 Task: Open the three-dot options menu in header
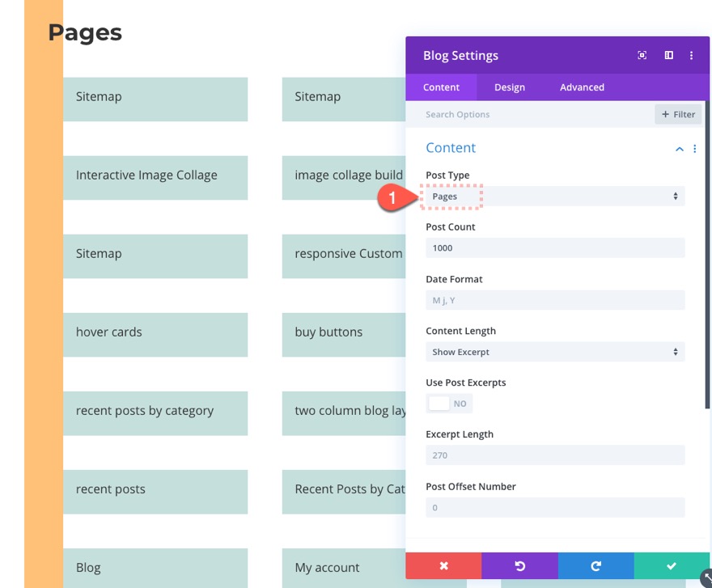tap(691, 55)
